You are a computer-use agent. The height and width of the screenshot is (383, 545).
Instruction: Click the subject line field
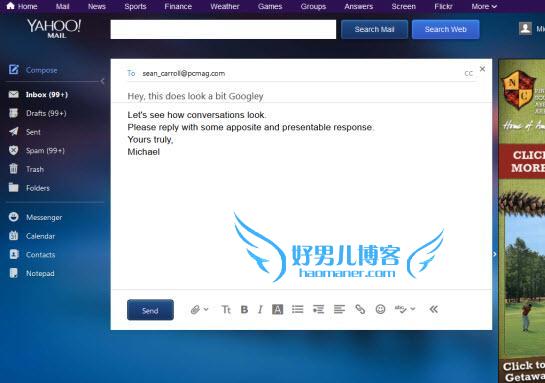(301, 96)
